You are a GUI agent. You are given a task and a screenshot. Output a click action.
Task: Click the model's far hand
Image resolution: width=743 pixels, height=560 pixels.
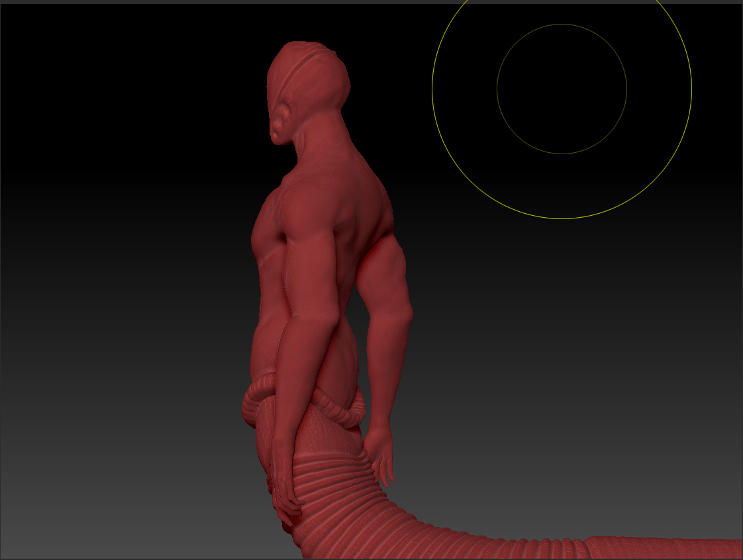tap(380, 457)
